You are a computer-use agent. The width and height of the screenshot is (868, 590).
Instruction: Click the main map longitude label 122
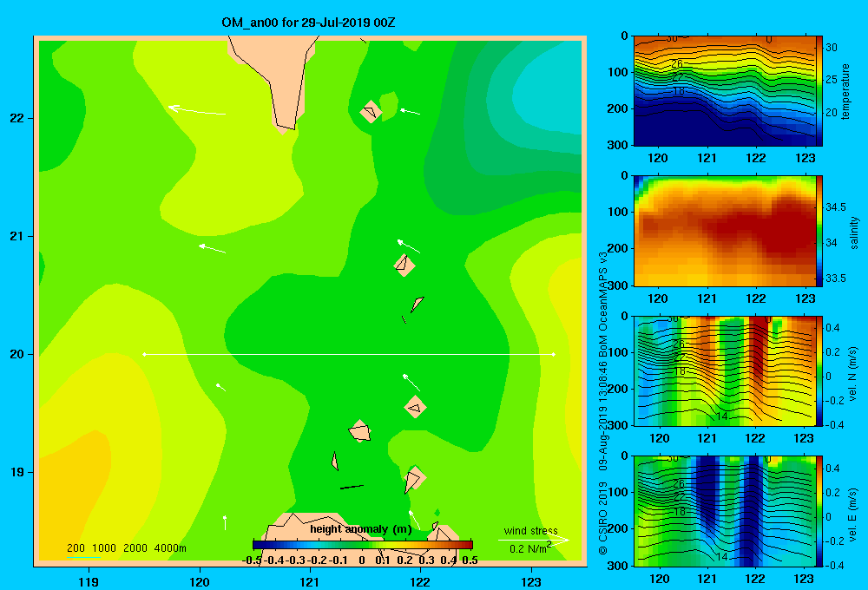(421, 581)
